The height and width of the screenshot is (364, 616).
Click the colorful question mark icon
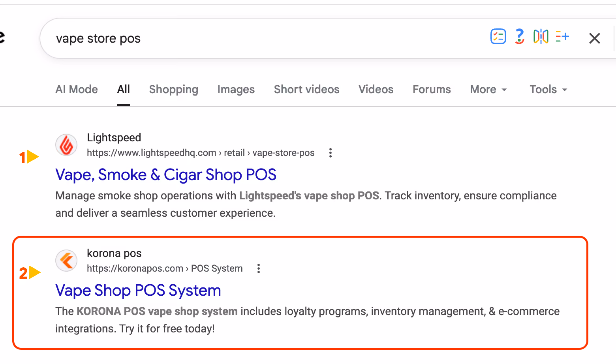click(520, 37)
